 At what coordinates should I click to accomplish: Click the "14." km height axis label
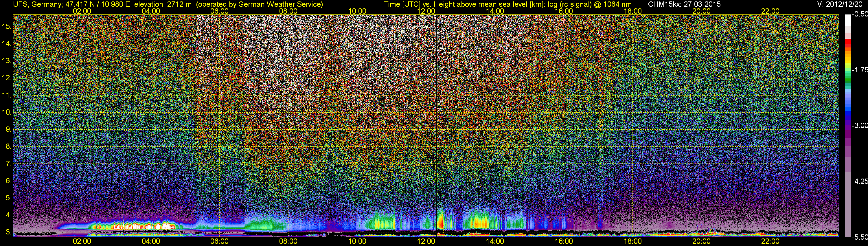7,44
